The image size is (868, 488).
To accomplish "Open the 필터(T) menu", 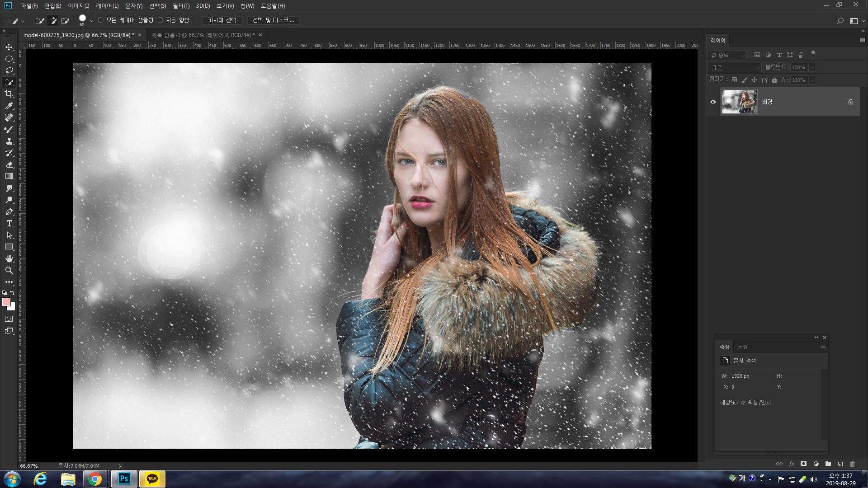I will [181, 6].
